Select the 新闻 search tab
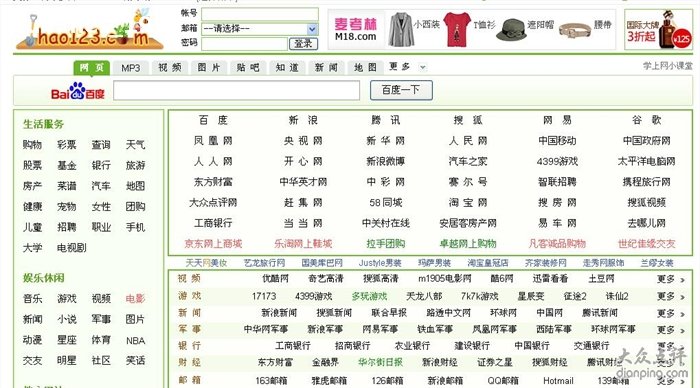The height and width of the screenshot is (388, 700). point(326,68)
